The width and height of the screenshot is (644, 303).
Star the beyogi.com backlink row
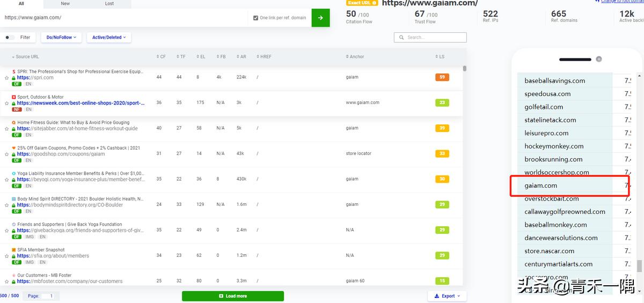7,180
